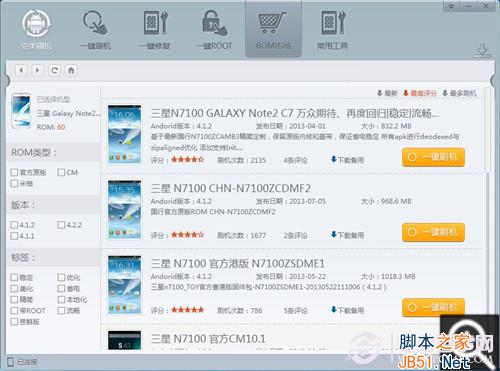Open the 常用工具 tools tab
Screen dimensions: 500x371
pyautogui.click(x=332, y=29)
